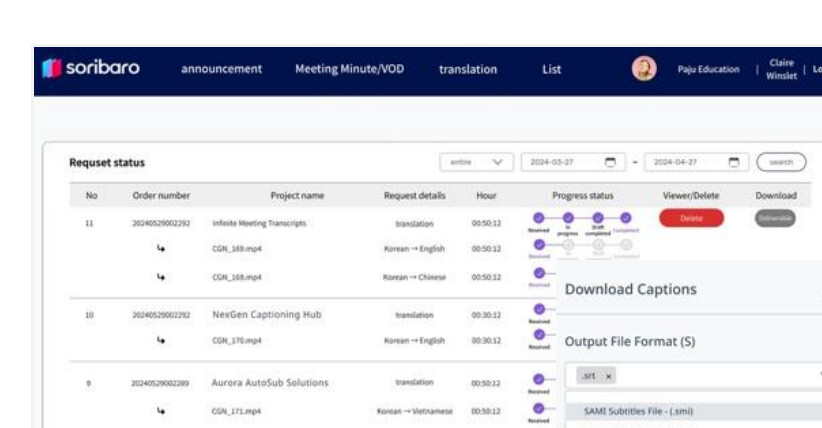This screenshot has width=822, height=428.
Task: Select project NexGen Captioning Hub
Action: click(267, 315)
